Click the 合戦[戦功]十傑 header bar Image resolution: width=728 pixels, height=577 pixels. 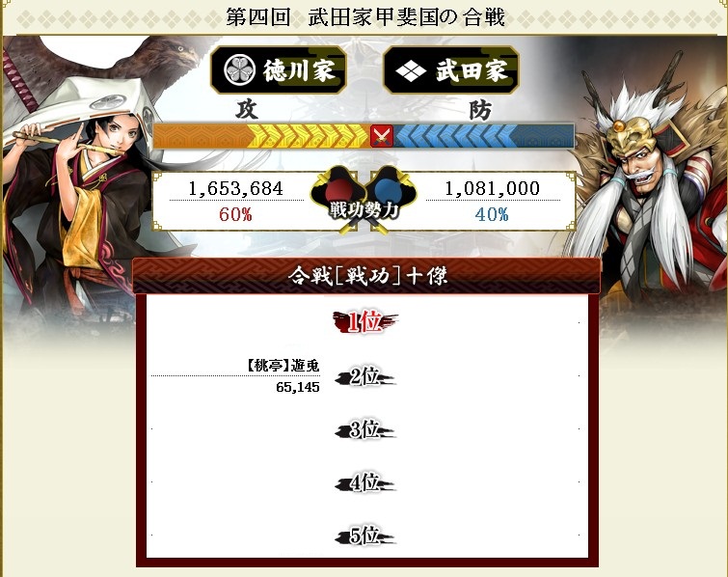pyautogui.click(x=366, y=276)
